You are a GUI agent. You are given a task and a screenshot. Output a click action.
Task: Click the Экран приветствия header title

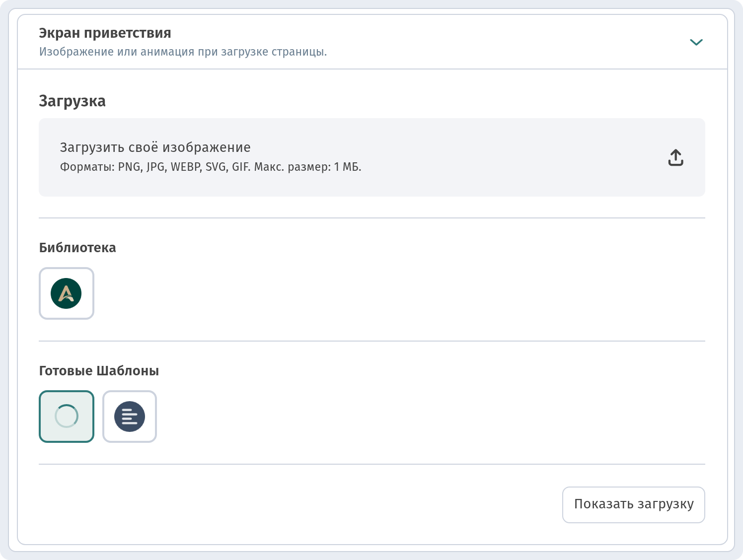point(105,33)
